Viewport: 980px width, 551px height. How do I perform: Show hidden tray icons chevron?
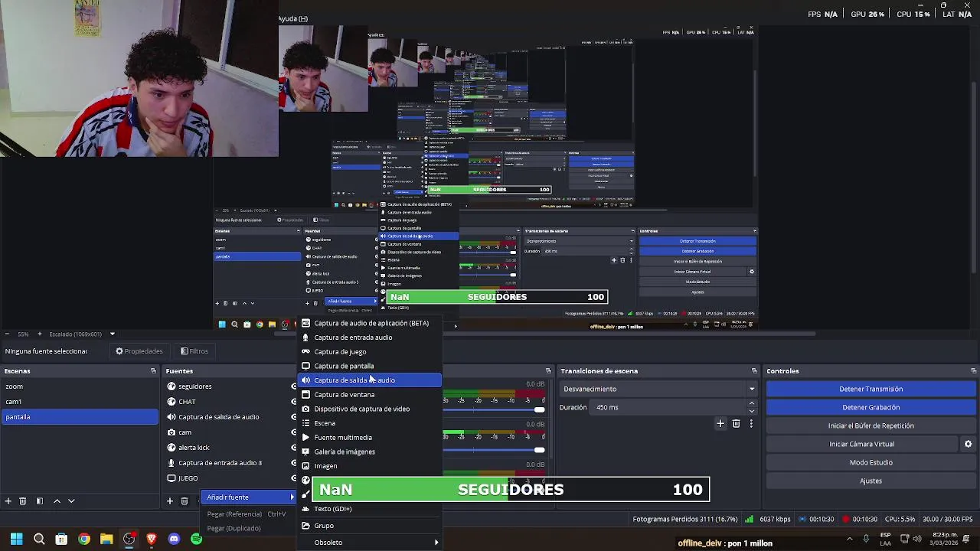coord(849,539)
